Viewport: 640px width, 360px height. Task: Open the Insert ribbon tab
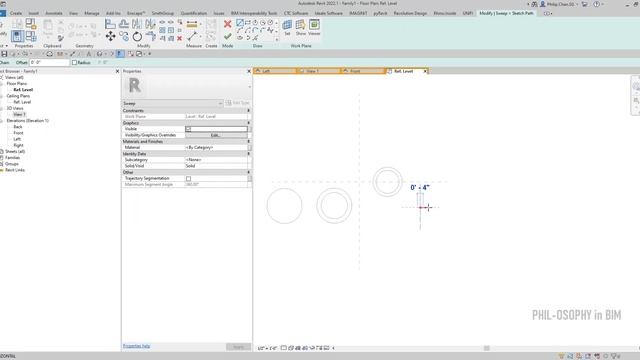coord(33,13)
